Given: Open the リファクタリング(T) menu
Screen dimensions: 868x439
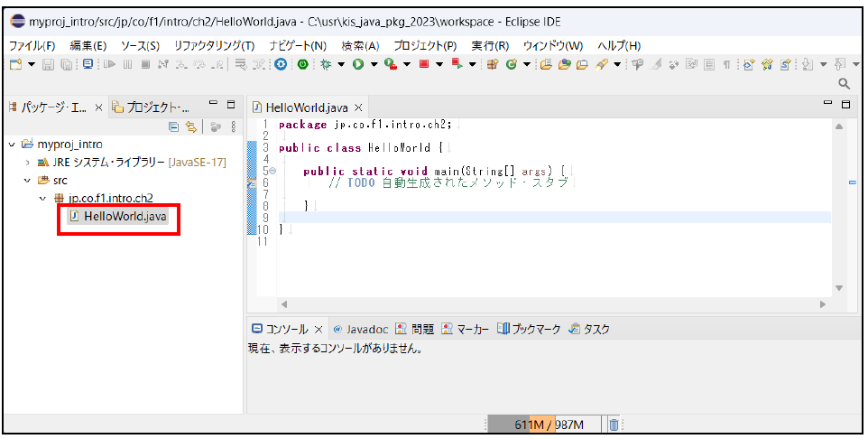Looking at the screenshot, I should coord(214,45).
